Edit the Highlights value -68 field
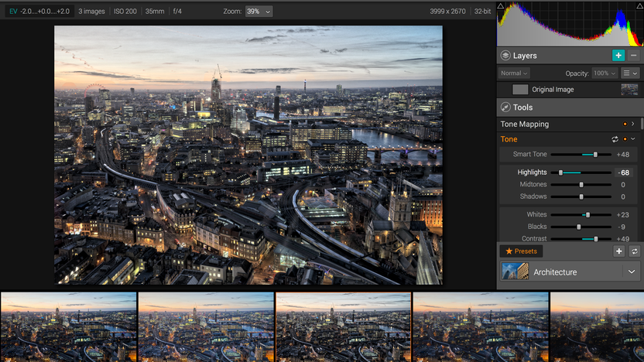 pyautogui.click(x=624, y=172)
